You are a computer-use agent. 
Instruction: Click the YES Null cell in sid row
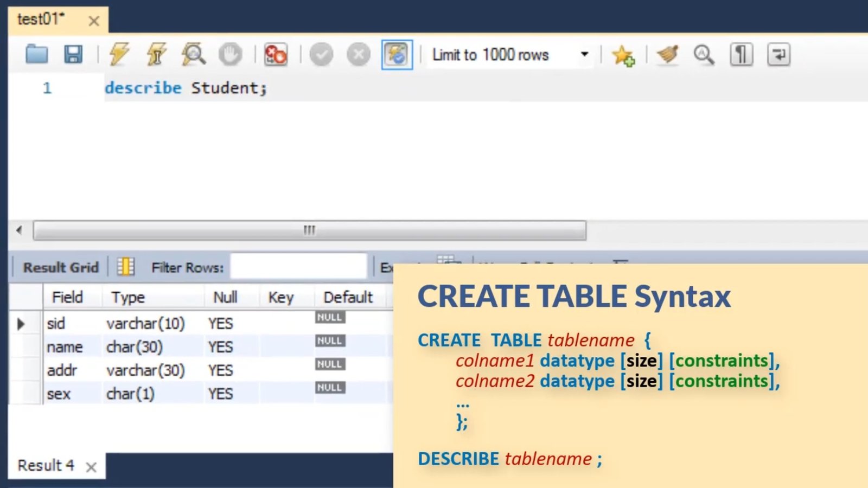pos(232,323)
